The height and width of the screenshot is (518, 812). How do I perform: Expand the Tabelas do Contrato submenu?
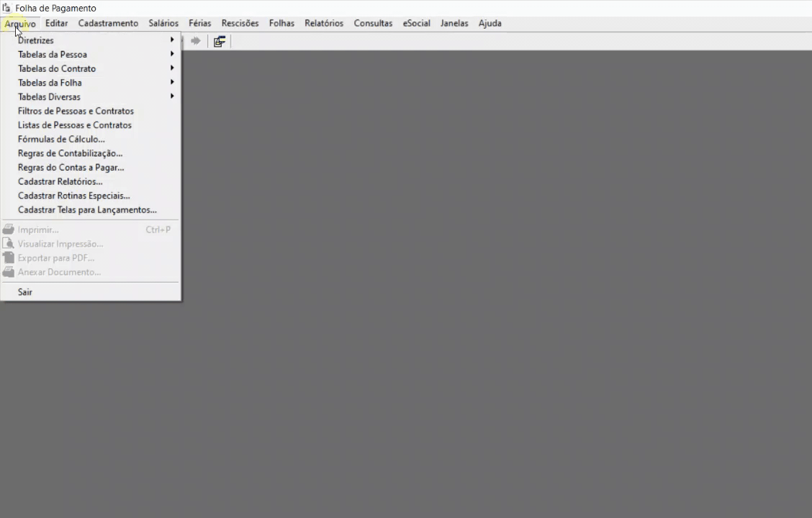coord(56,68)
